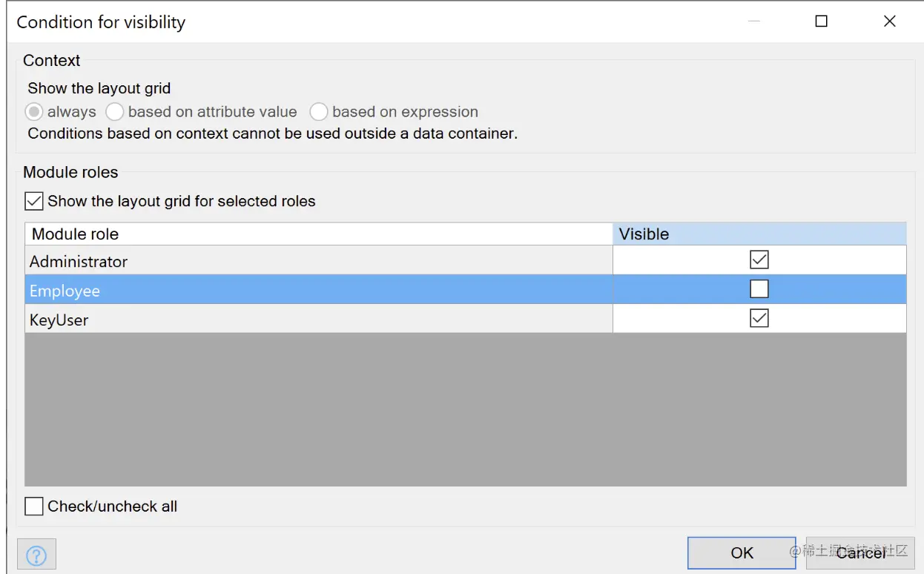Uncheck Visible for the Administrator role
This screenshot has height=574, width=924.
[x=759, y=260]
